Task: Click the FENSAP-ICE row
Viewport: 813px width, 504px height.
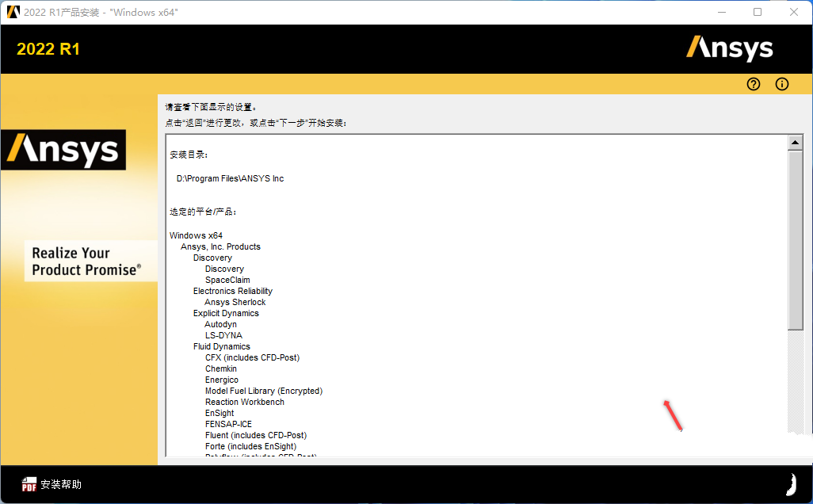Action: [228, 424]
